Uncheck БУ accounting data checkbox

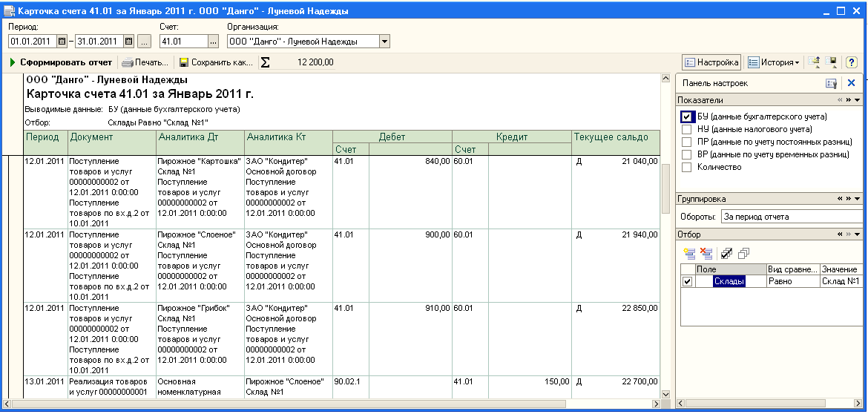686,116
